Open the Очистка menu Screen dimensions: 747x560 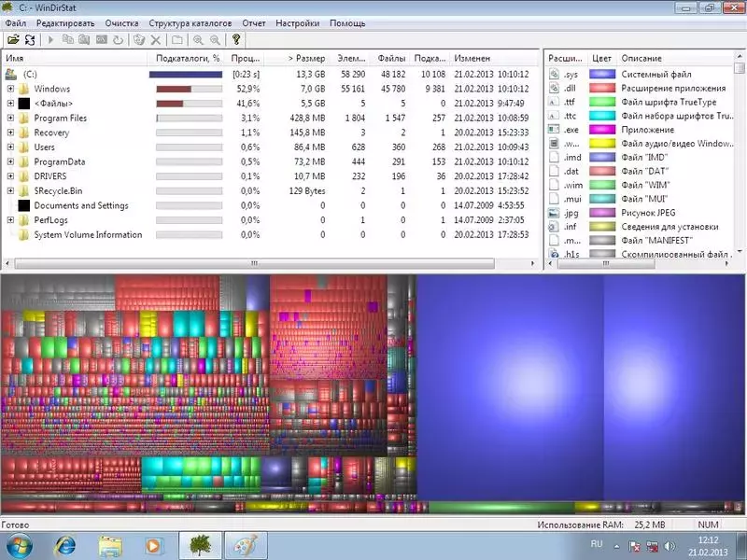pyautogui.click(x=121, y=23)
